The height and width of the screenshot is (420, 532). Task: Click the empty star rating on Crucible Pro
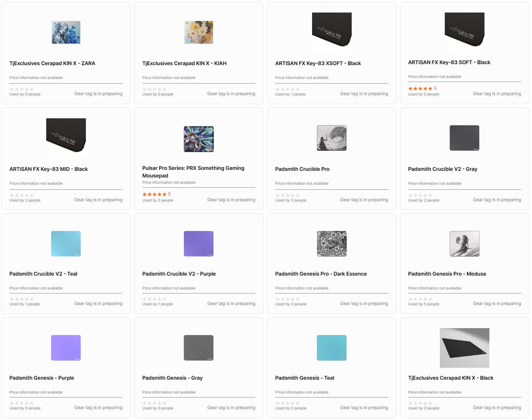click(x=288, y=195)
